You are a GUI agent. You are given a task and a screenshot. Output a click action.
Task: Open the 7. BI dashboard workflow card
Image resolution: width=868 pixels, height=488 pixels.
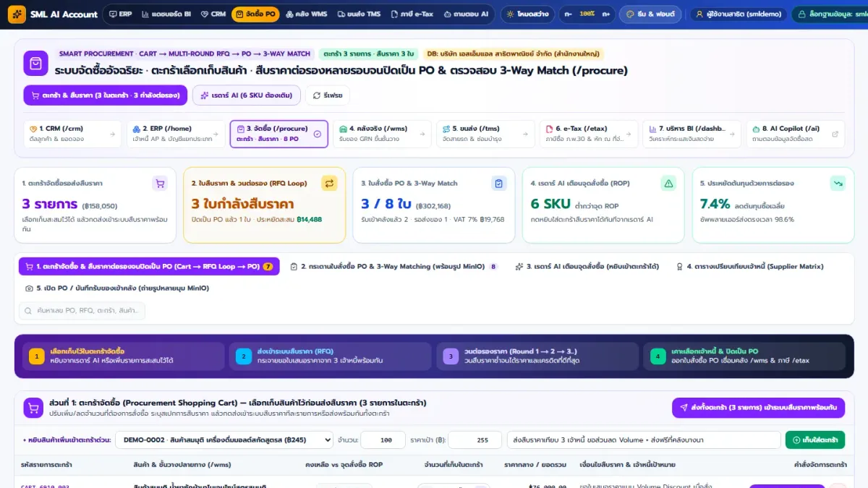coord(692,134)
